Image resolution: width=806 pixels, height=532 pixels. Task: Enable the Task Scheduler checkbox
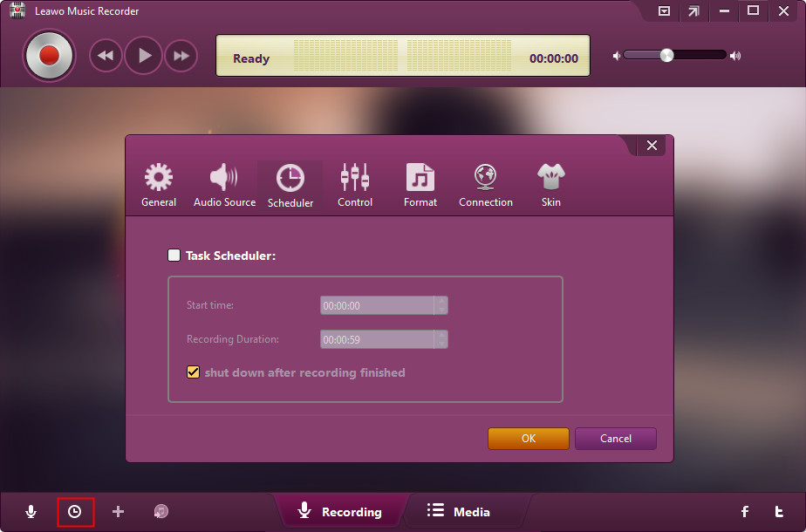pos(174,255)
